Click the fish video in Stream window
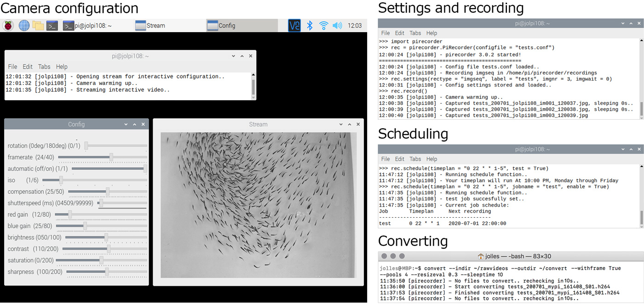 (259, 205)
